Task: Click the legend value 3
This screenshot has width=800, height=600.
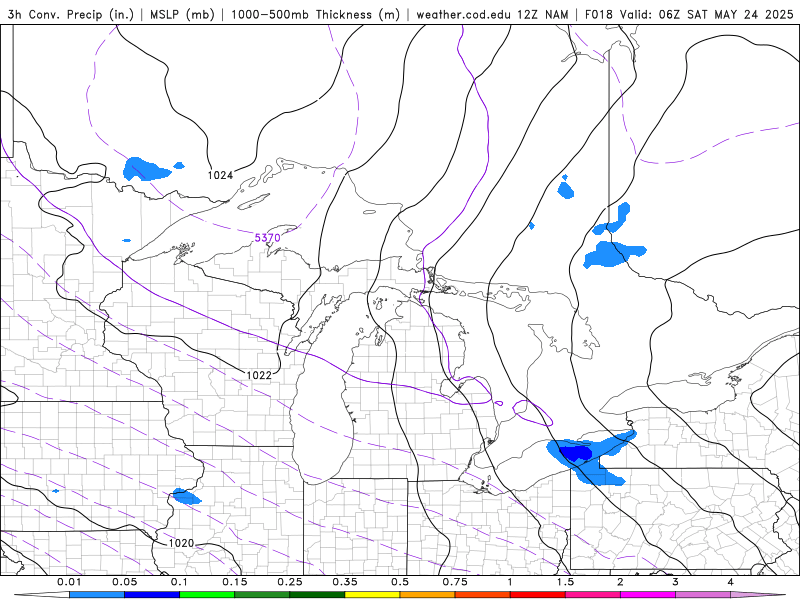Action: [x=676, y=582]
